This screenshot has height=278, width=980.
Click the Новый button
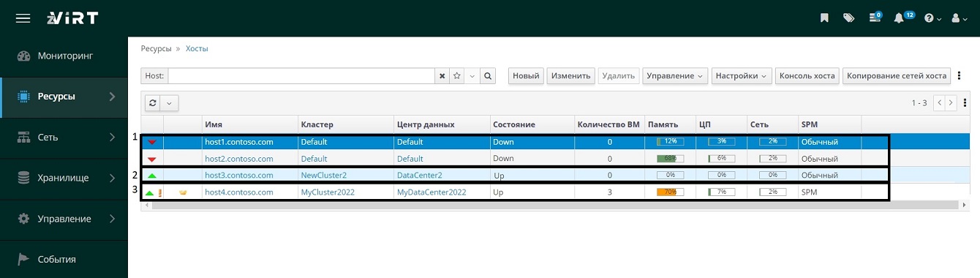(526, 76)
